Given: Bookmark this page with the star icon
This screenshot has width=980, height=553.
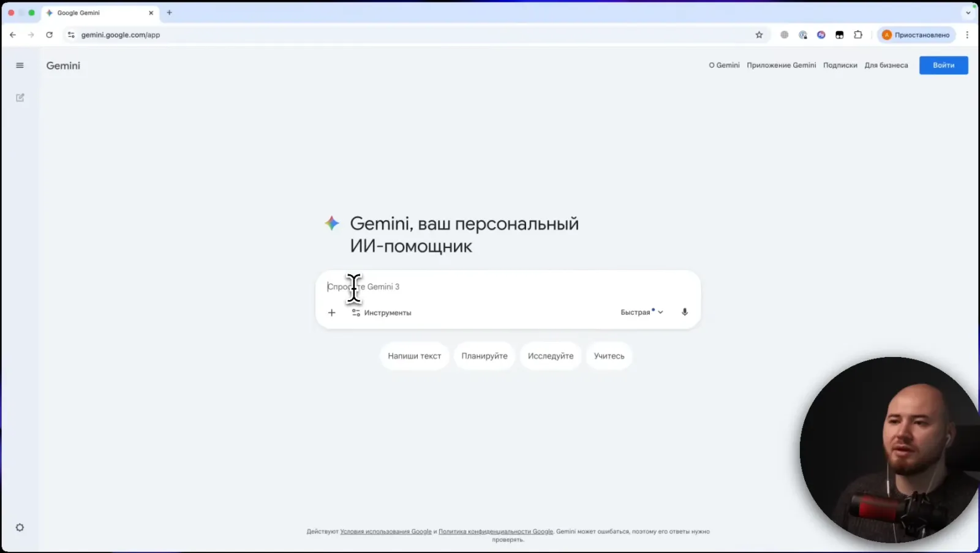Looking at the screenshot, I should (759, 35).
